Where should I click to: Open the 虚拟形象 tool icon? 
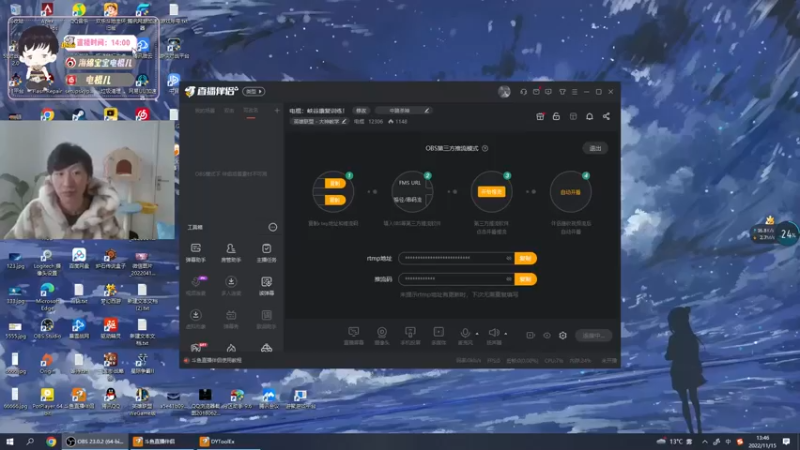[195, 319]
